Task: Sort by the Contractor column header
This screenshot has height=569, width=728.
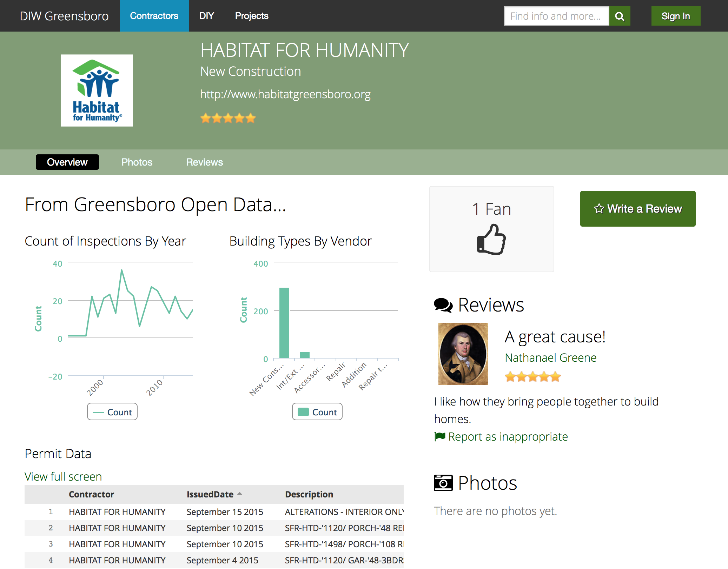Action: click(91, 494)
